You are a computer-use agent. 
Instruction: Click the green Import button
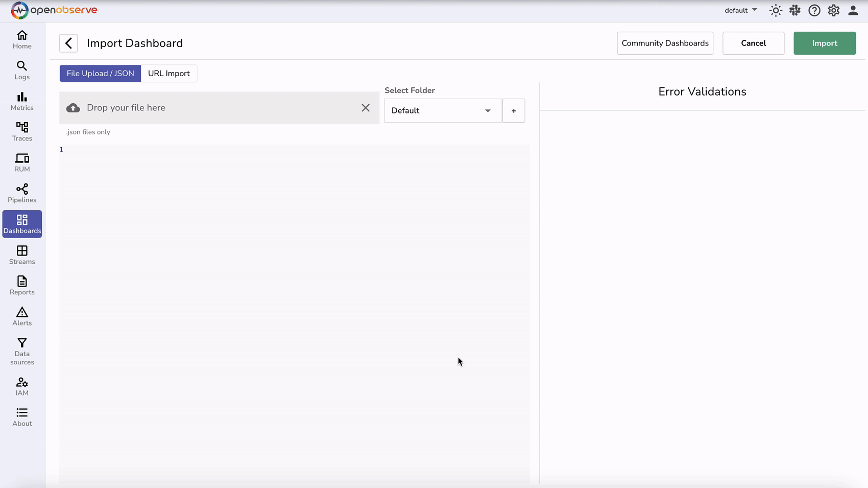tap(825, 43)
